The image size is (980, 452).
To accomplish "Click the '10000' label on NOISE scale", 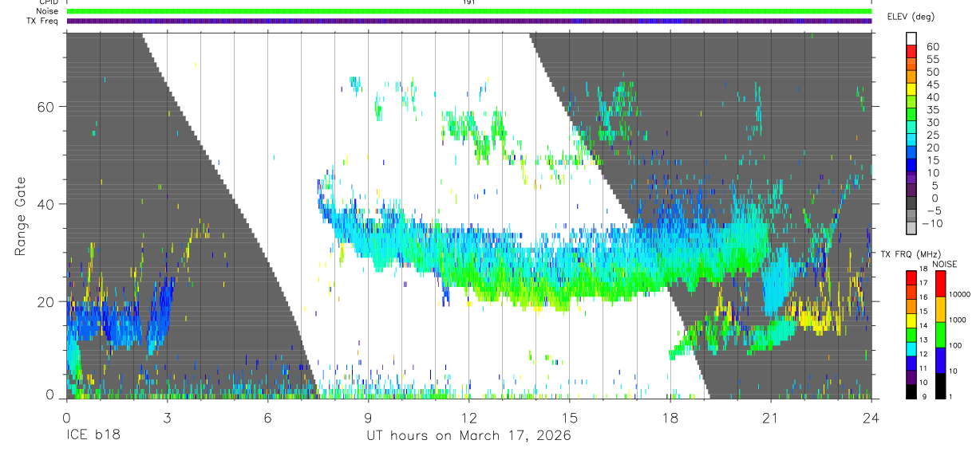I will click(x=960, y=295).
